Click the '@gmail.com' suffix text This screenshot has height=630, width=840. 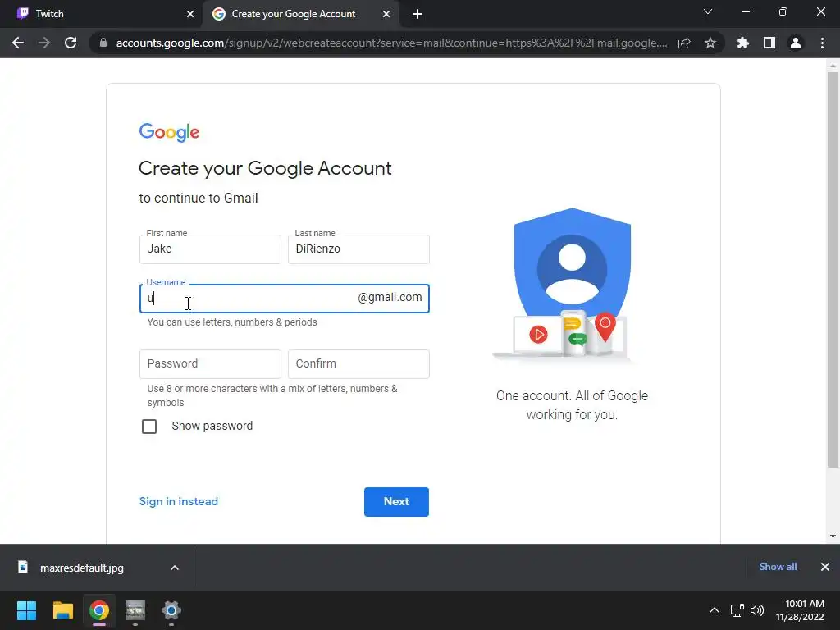coord(390,297)
